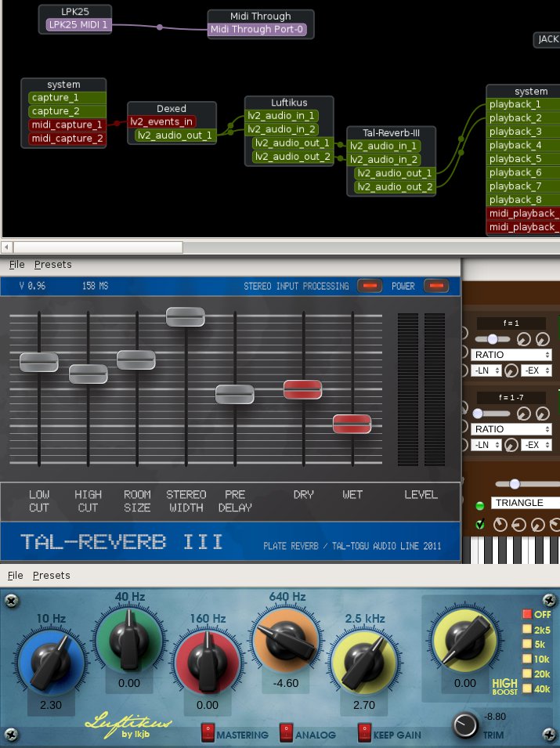Click the yellow 2.5 kHz knob

(364, 659)
